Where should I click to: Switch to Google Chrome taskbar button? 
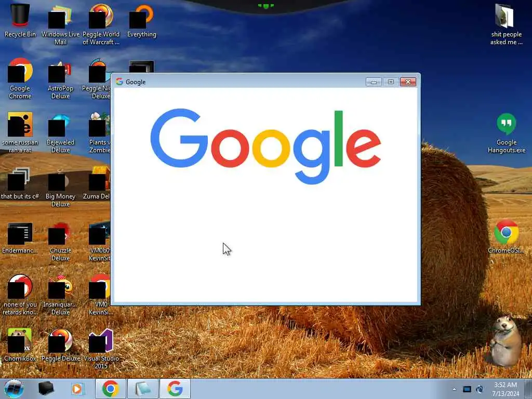[x=111, y=389]
